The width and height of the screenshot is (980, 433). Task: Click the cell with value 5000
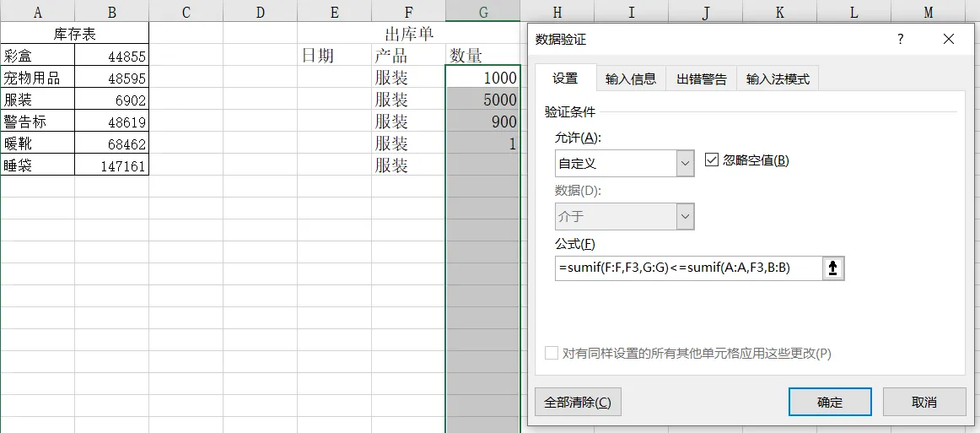tap(482, 100)
